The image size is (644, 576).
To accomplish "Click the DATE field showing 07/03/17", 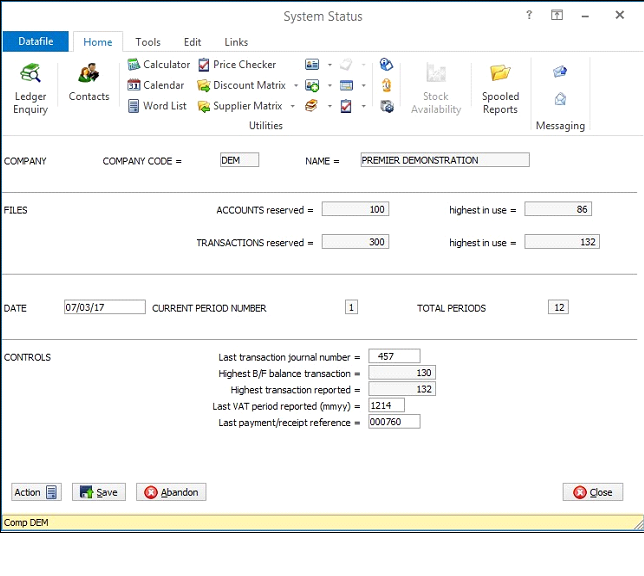I will pos(105,307).
